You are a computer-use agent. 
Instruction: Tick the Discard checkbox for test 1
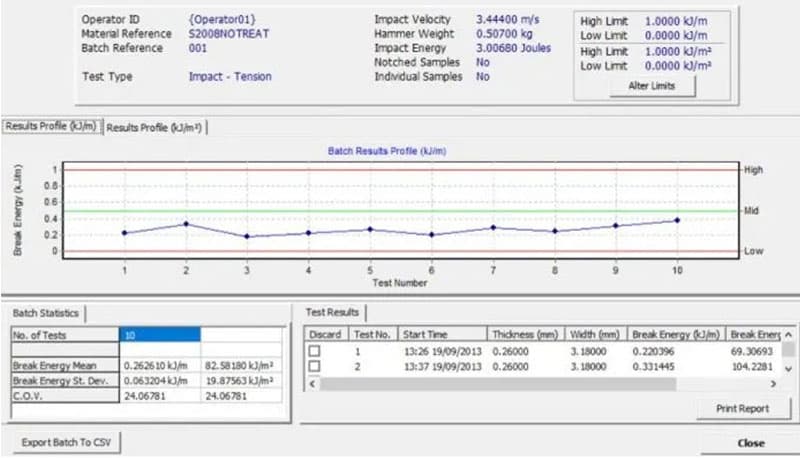[314, 351]
